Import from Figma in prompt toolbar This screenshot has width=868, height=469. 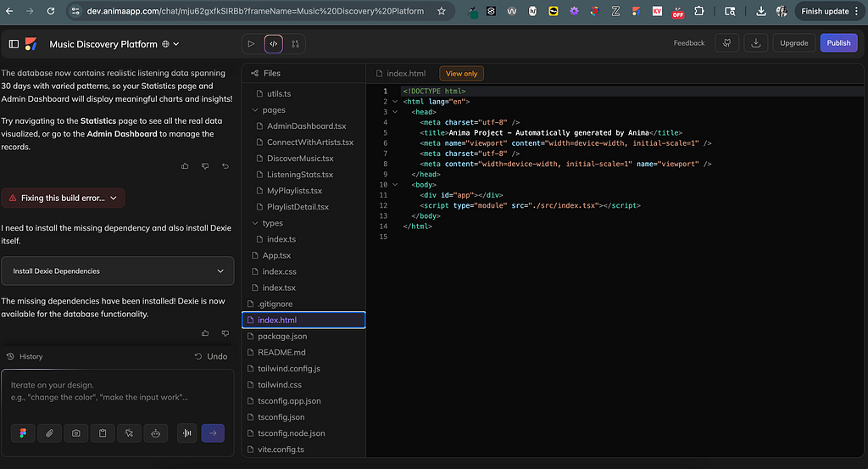(23, 433)
